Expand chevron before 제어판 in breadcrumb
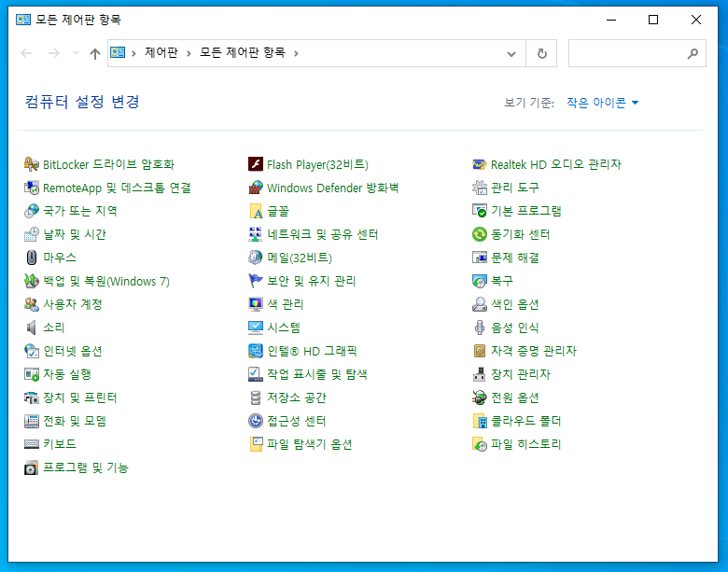 click(x=133, y=54)
